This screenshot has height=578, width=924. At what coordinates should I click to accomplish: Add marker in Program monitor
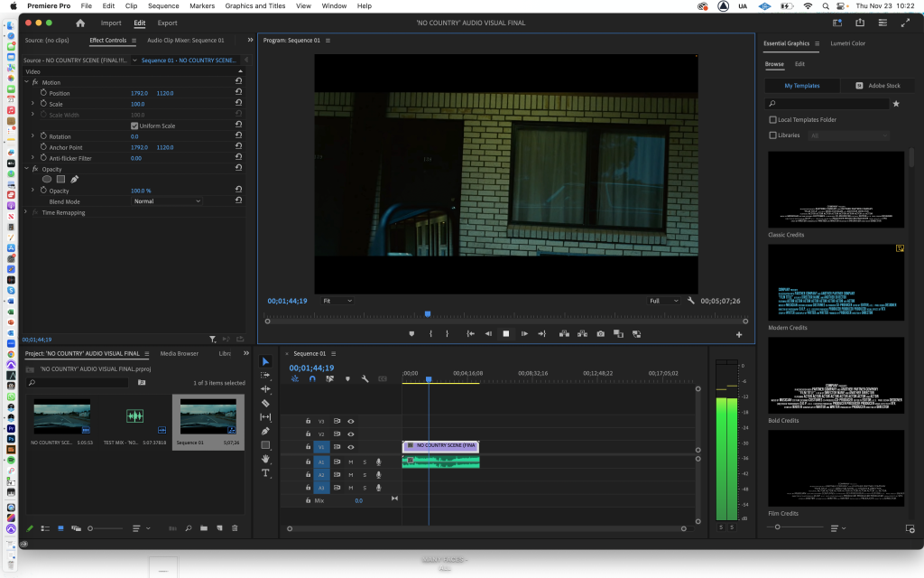pyautogui.click(x=411, y=334)
